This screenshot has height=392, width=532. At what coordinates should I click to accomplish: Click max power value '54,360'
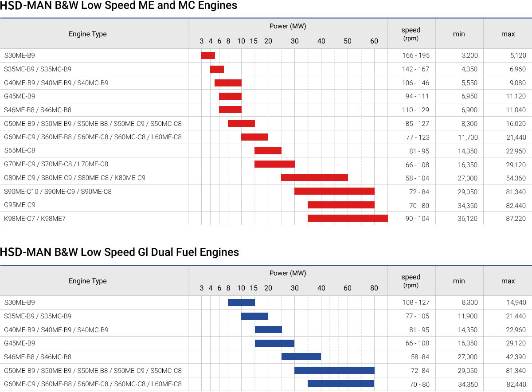point(516,178)
